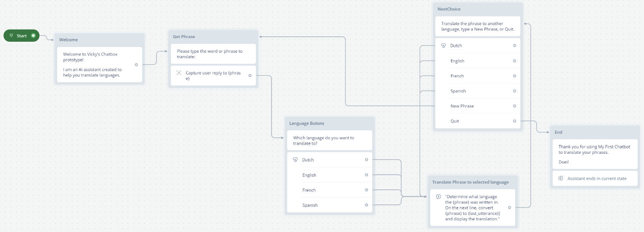The height and width of the screenshot is (232, 644).
Task: Click the output port of the Welcome message
Action: (136, 65)
